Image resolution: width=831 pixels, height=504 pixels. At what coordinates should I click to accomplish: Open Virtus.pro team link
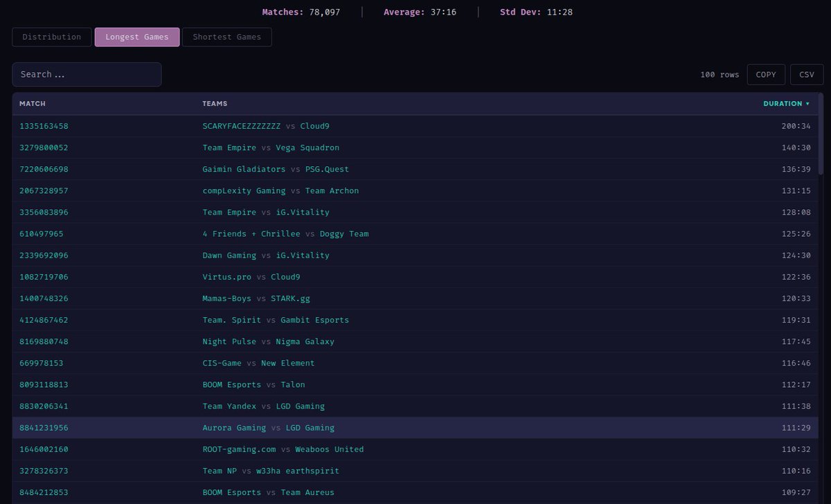[x=227, y=276]
